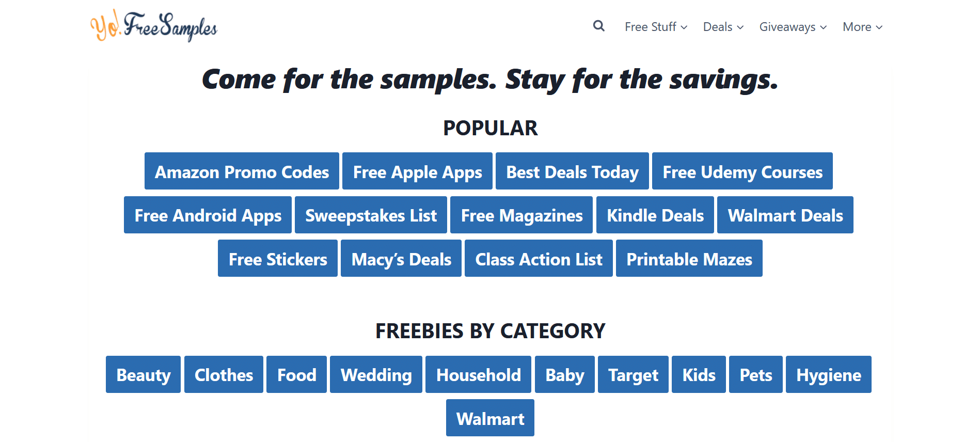Expand the More menu chevron
Screen dimensions: 980x442
tap(879, 27)
